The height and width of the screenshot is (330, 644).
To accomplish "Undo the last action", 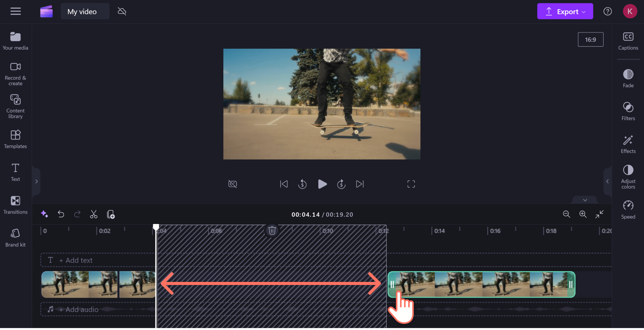I will (x=61, y=214).
